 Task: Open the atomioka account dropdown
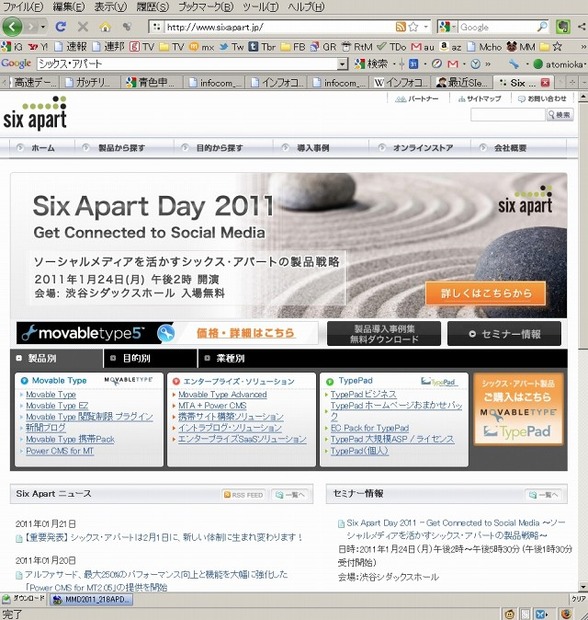click(560, 64)
